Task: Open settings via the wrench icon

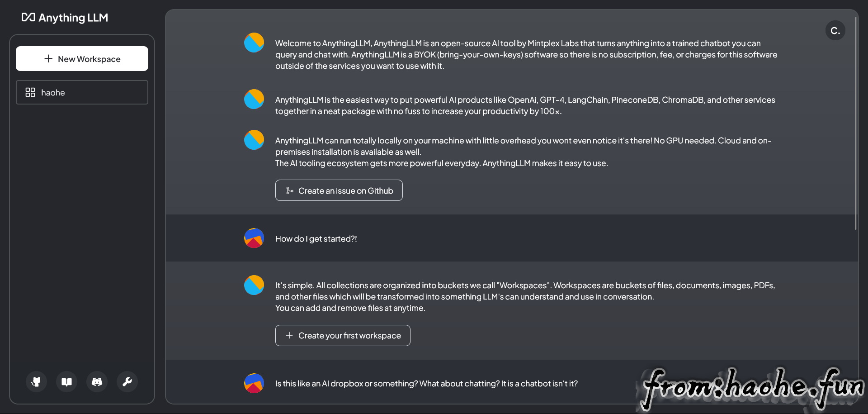Action: pyautogui.click(x=127, y=382)
